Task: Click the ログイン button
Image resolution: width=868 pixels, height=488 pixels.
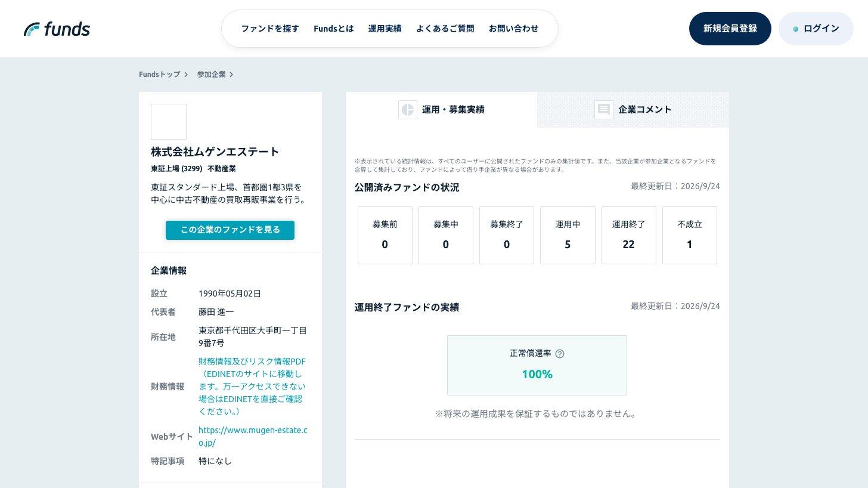Action: click(x=816, y=29)
